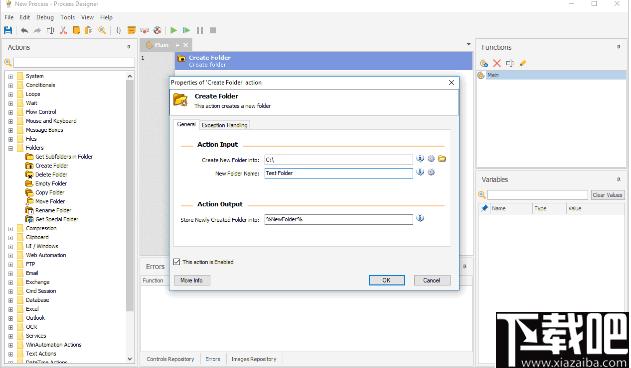631x368 pixels.
Task: Start the process with the first green Play button
Action: click(x=174, y=30)
